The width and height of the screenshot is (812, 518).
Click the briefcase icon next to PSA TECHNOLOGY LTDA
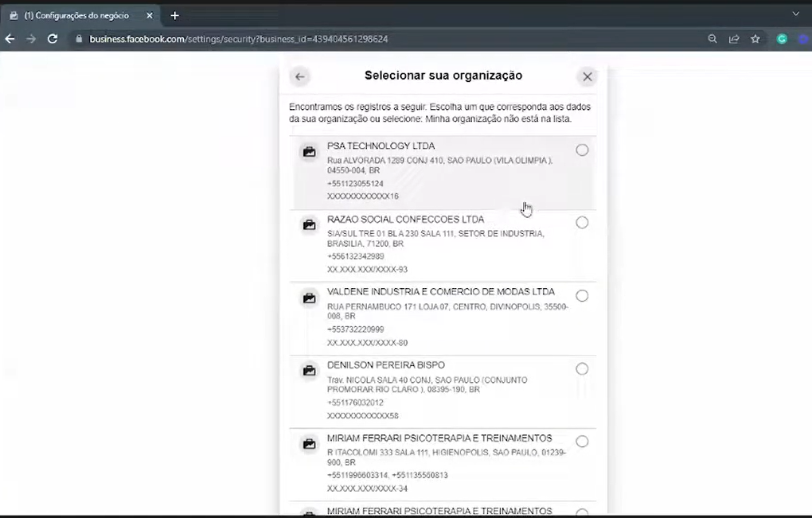[309, 152]
